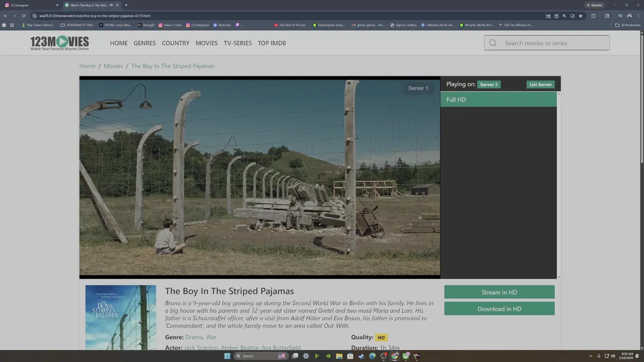
Task: Click the browser address bar URL
Action: (95, 16)
